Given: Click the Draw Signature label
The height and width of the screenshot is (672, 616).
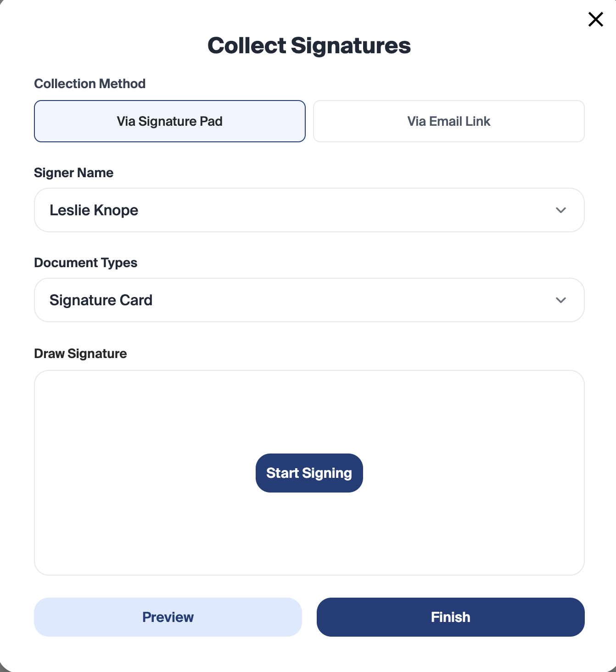Looking at the screenshot, I should 80,353.
